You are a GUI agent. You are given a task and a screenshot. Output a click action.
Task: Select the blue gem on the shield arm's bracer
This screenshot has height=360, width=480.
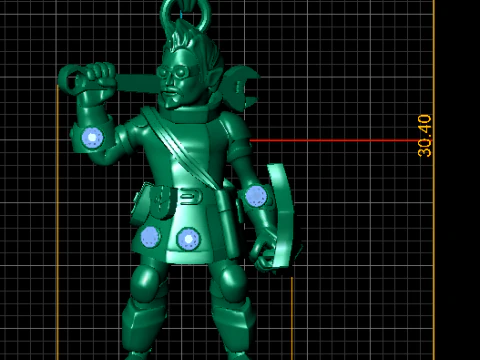pos(256,196)
